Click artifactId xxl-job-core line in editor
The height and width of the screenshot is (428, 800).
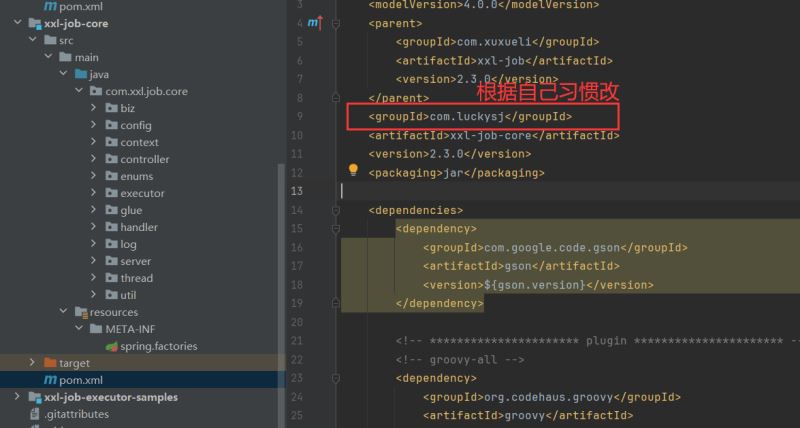(494, 135)
